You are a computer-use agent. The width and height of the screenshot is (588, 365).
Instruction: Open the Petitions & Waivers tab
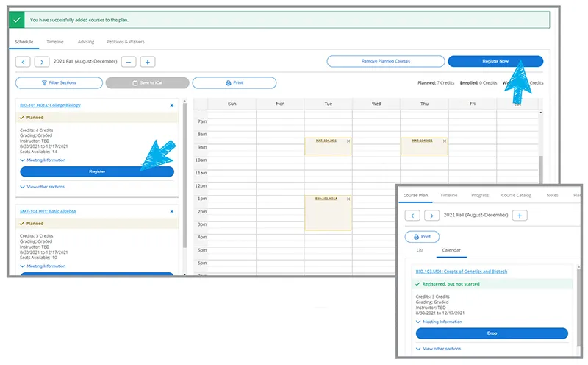pyautogui.click(x=124, y=42)
